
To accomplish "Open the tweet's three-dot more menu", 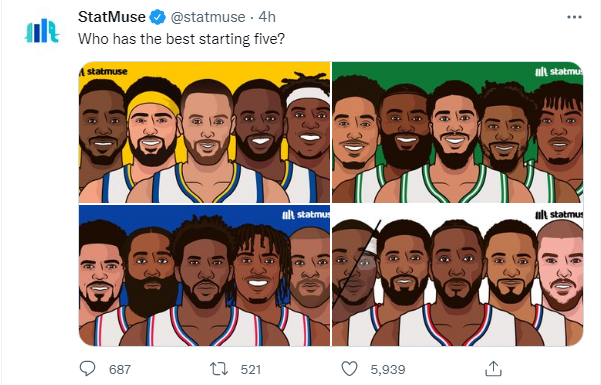I will pos(574,17).
